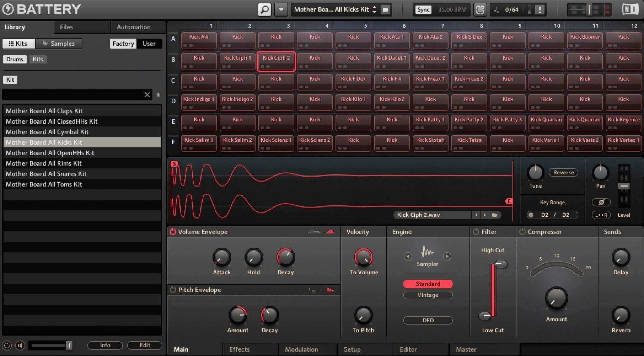Click the Kits filter tag
644x356 pixels.
(x=38, y=59)
